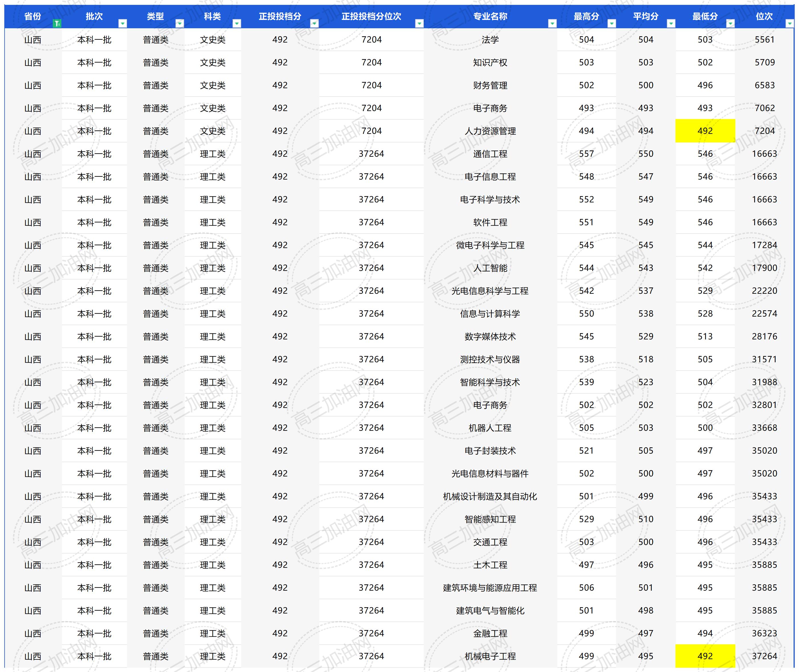
Task: Click highest score 557 in 通信工程 row
Action: pyautogui.click(x=586, y=154)
